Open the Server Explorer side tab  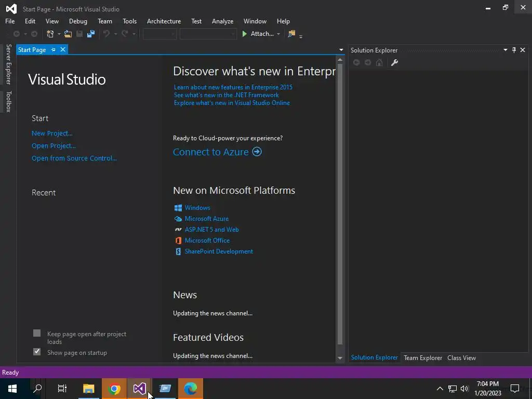8,64
